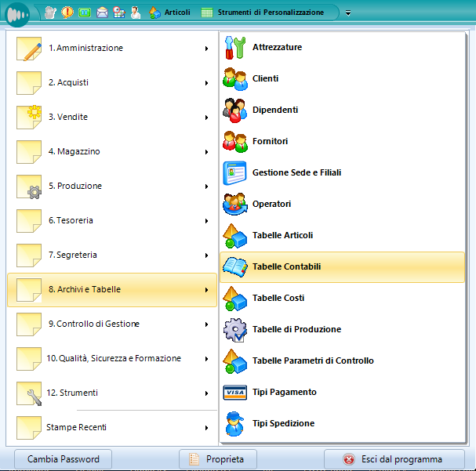Screen dimensions: 476x471
Task: Expand the 1. Amministrazione submenu arrow
Action: (x=206, y=49)
